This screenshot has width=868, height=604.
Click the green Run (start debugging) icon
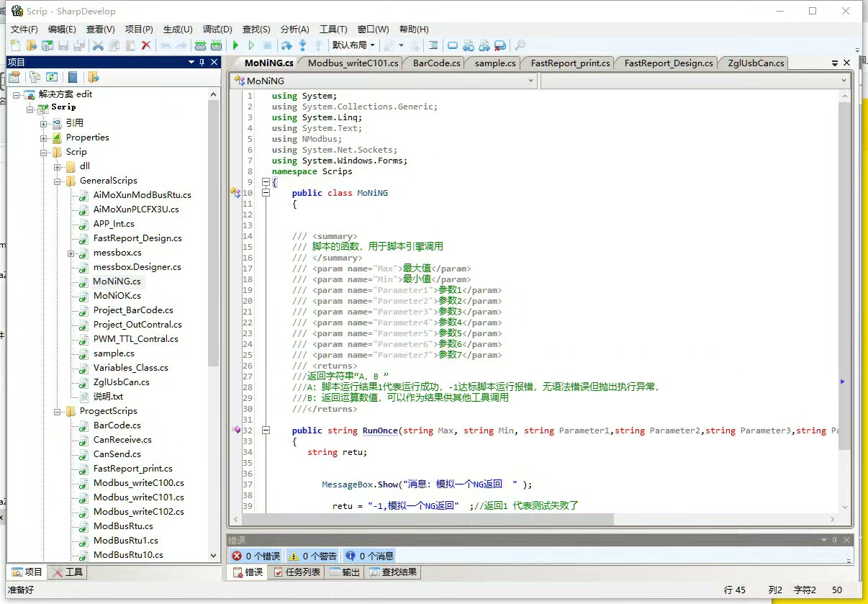[x=235, y=45]
